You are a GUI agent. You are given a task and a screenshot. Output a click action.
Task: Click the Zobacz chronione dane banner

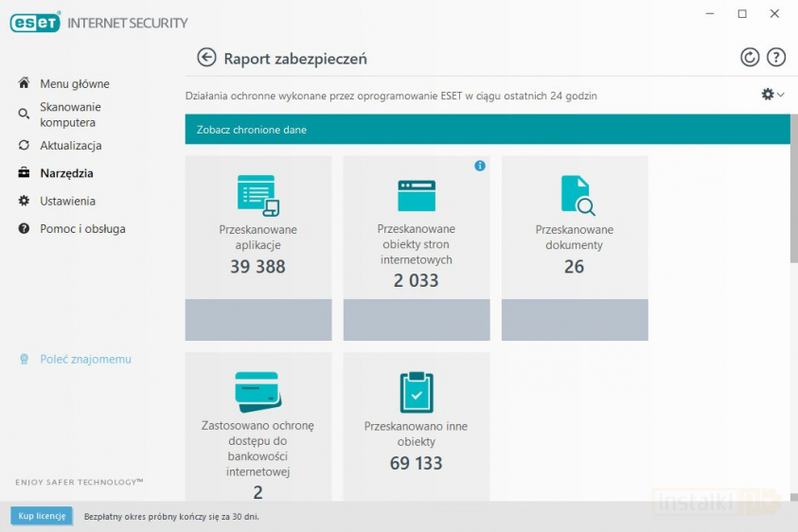pos(487,130)
